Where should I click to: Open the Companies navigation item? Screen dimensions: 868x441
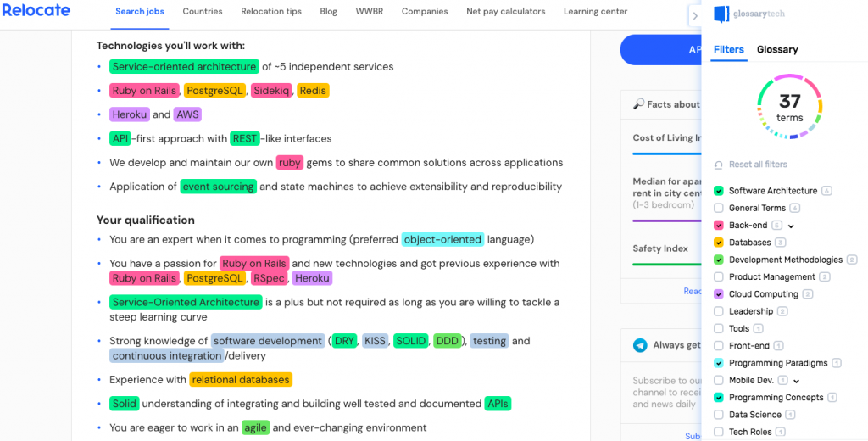pyautogui.click(x=425, y=11)
